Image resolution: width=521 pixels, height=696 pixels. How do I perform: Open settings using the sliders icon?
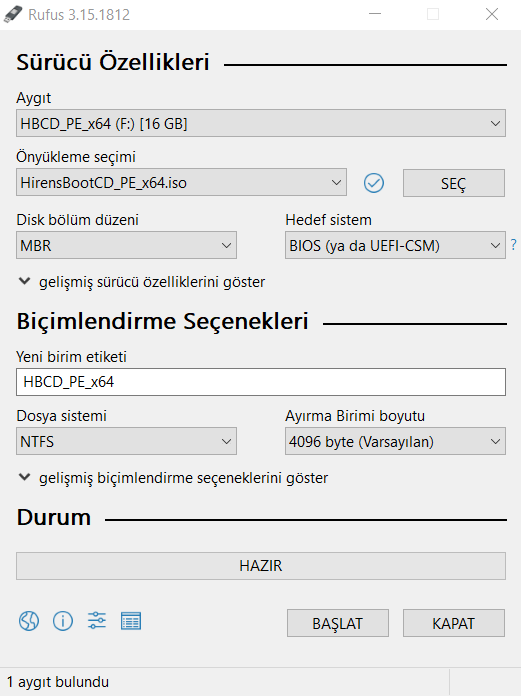coord(97,621)
